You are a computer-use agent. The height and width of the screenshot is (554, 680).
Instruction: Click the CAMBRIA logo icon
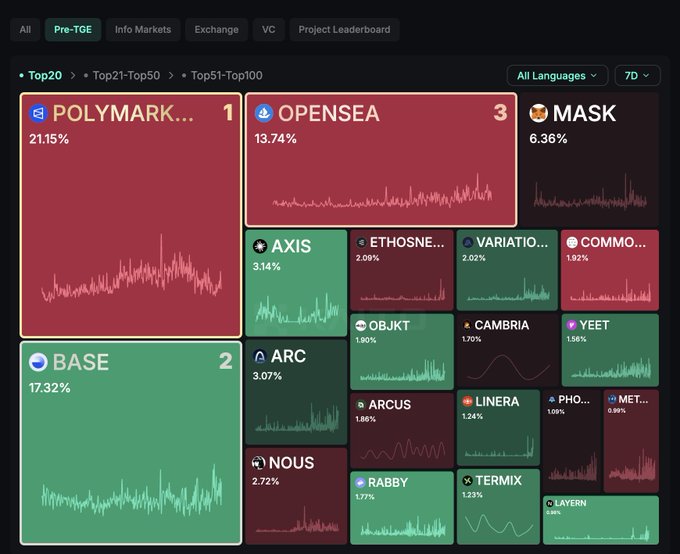click(467, 325)
